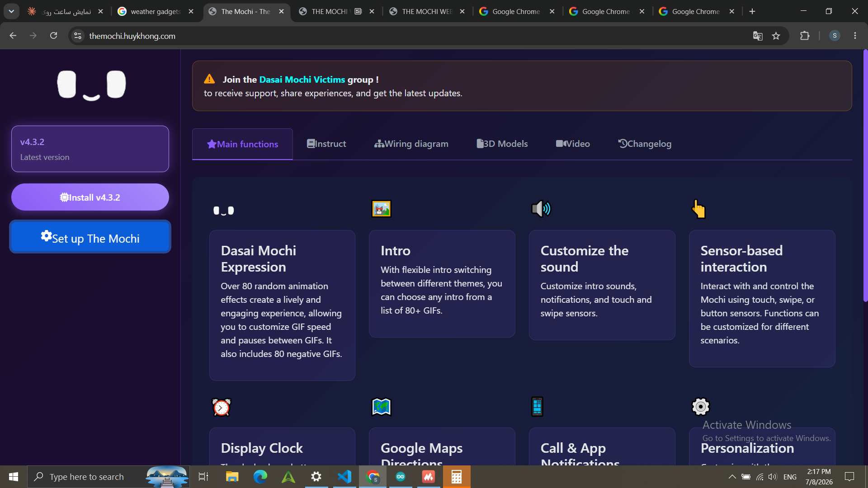Viewport: 868px width, 488px height.
Task: View the Changelog tab
Action: (645, 144)
